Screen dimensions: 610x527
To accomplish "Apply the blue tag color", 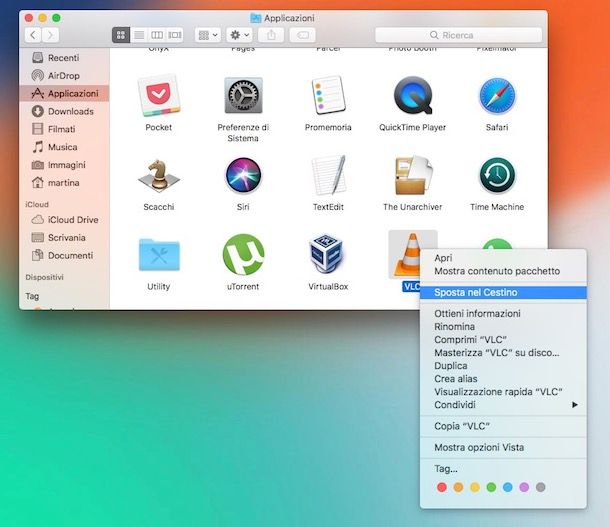I will (x=507, y=487).
